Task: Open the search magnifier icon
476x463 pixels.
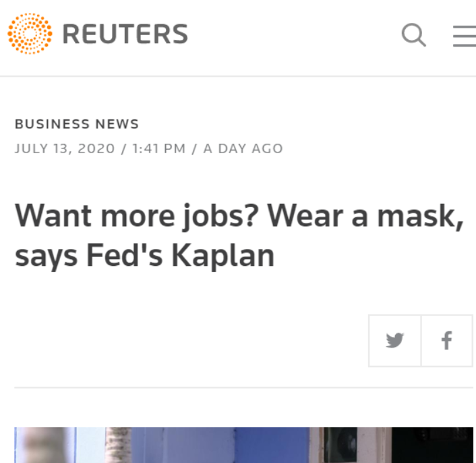Action: (413, 34)
